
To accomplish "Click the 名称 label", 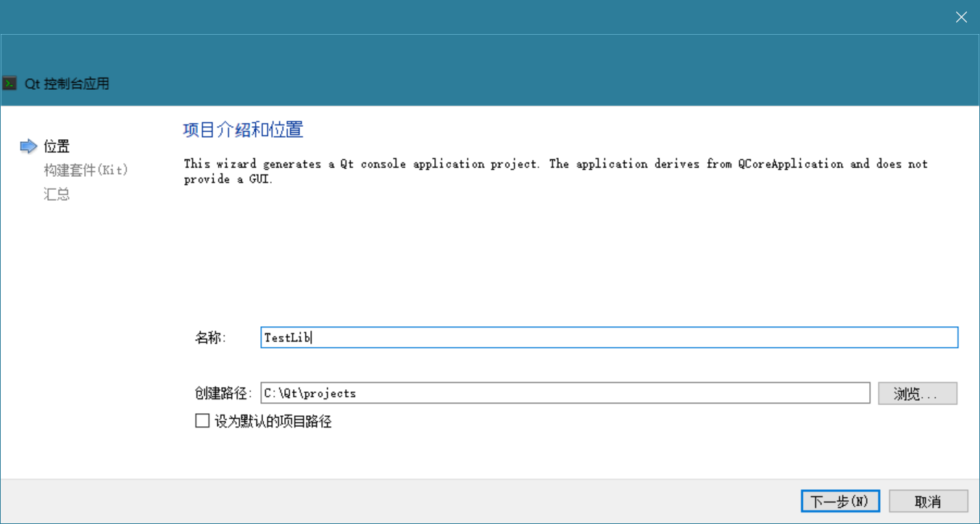I will (x=210, y=338).
